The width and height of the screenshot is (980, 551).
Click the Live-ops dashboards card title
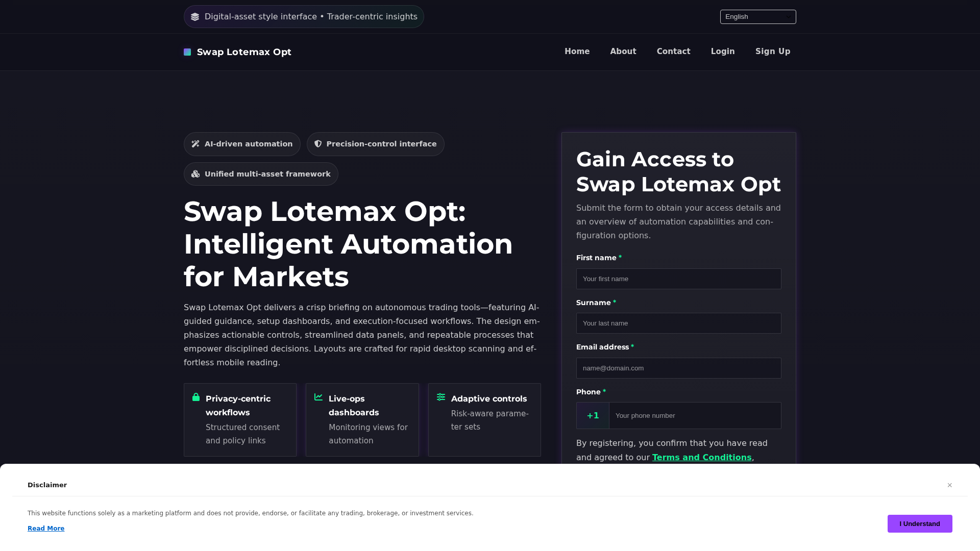(354, 406)
